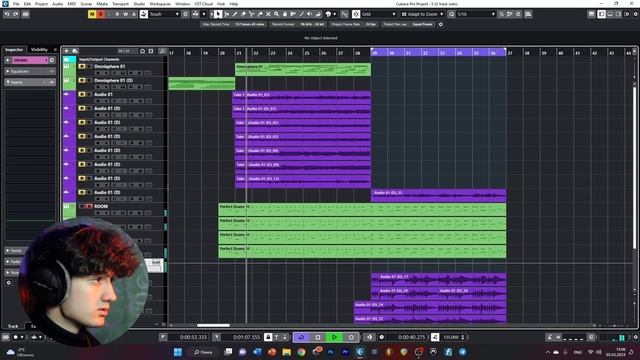640x360 pixels.
Task: Open the color palette tool
Action: pyautogui.click(x=328, y=14)
